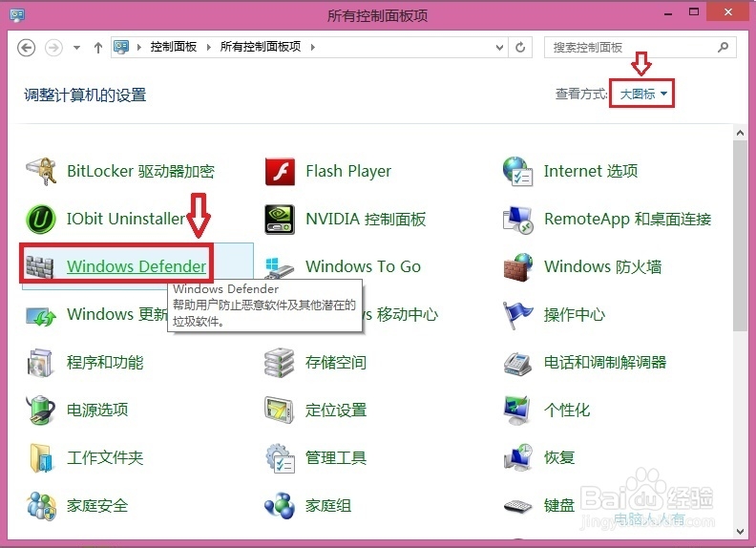The image size is (756, 548).
Task: Open the 家庭组 spheres icon
Action: 280,506
